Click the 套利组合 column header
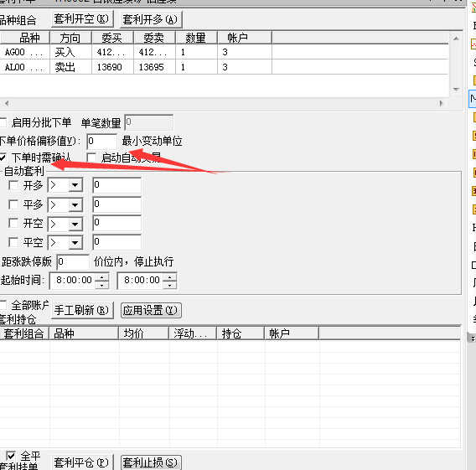This screenshot has width=476, height=470. point(24,333)
